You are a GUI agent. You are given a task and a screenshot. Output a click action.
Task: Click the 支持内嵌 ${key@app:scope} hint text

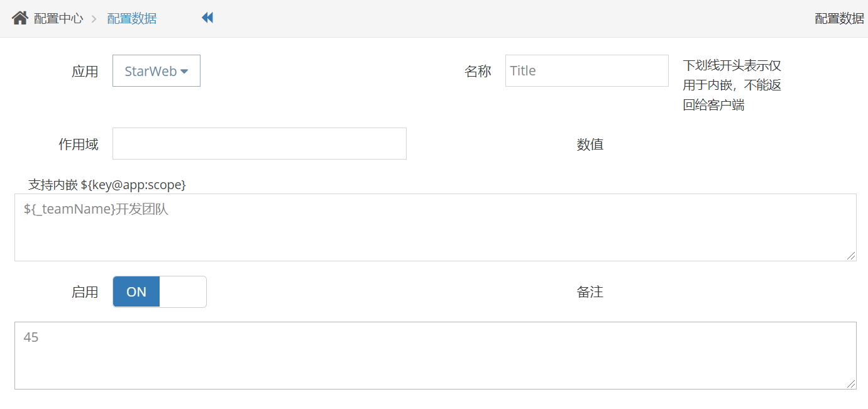pyautogui.click(x=107, y=185)
